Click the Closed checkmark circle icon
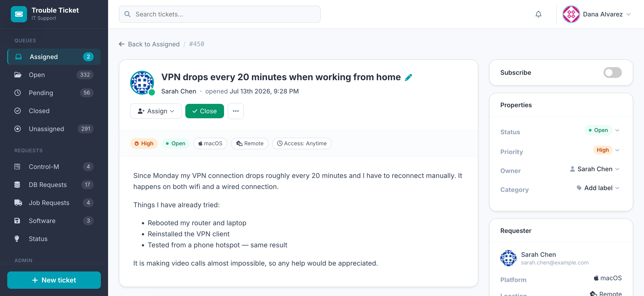The height and width of the screenshot is (296, 644). 18,111
